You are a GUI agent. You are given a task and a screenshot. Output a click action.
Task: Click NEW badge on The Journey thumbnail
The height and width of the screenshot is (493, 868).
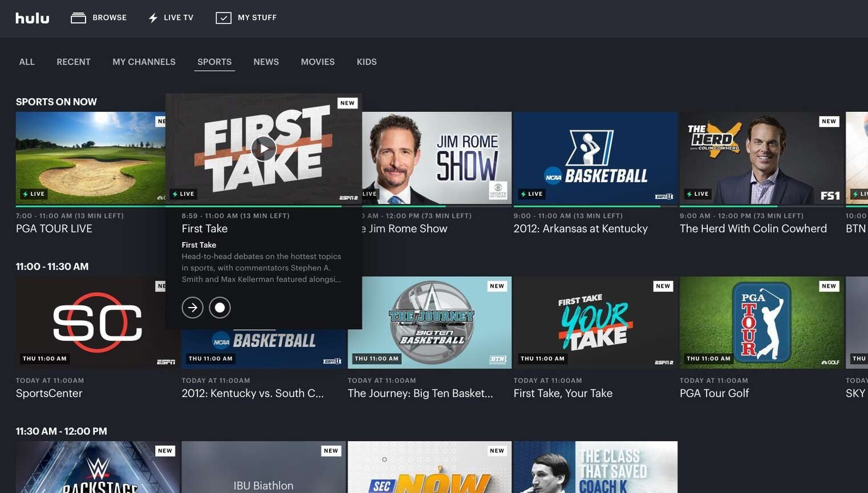tap(497, 286)
